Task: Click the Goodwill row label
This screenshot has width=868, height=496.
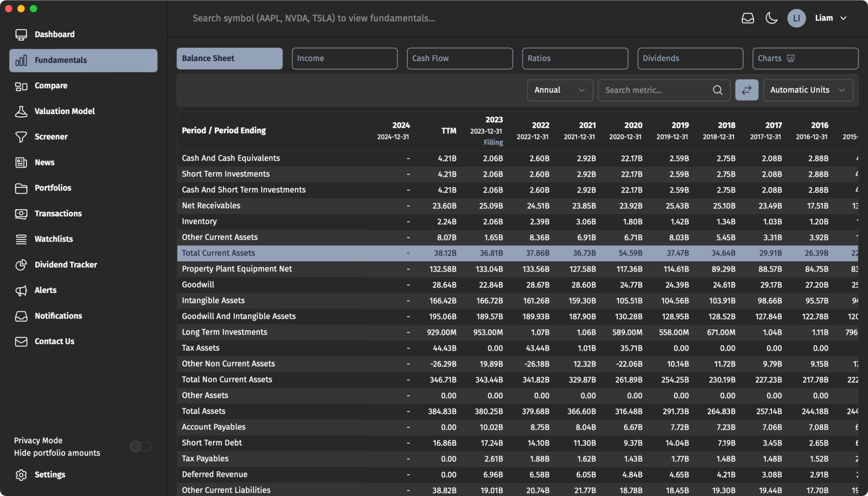Action: click(x=198, y=285)
